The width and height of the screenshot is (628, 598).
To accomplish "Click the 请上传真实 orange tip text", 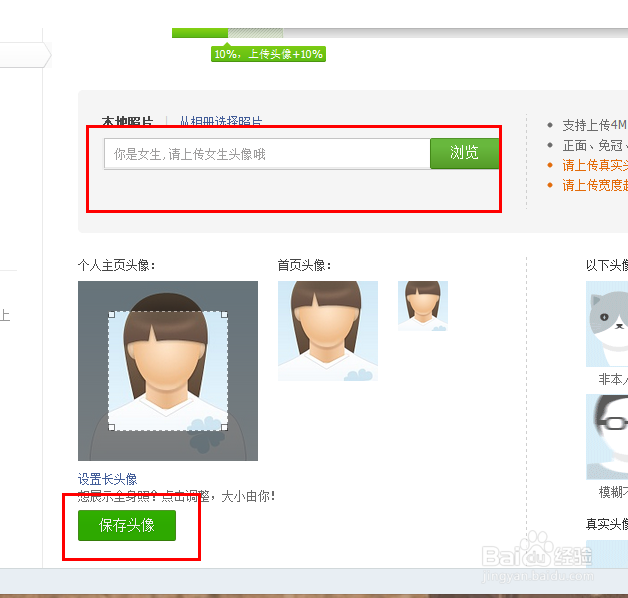I will pyautogui.click(x=595, y=165).
